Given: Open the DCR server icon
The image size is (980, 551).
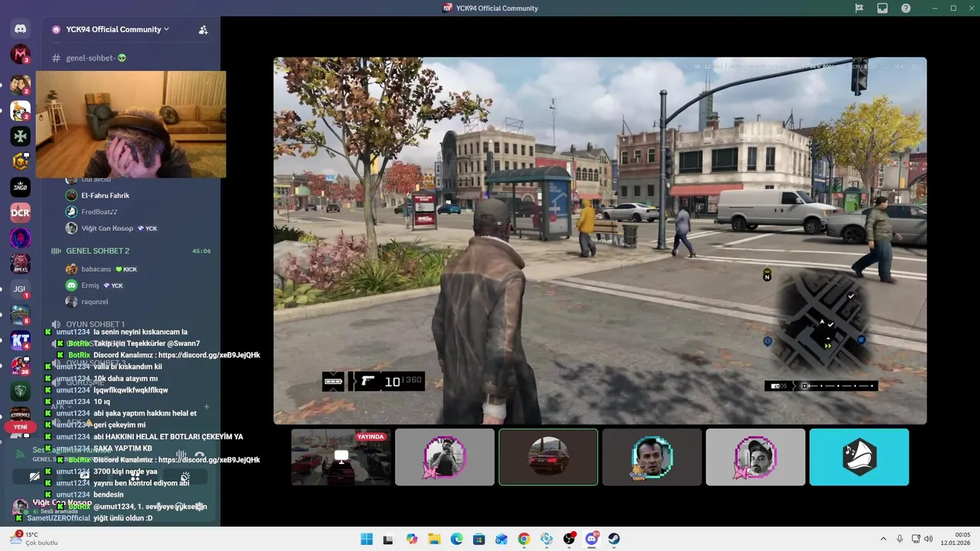Looking at the screenshot, I should pyautogui.click(x=20, y=213).
